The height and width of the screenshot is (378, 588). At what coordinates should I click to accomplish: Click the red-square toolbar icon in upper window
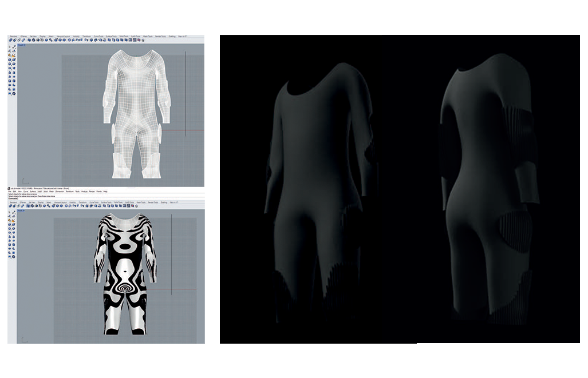click(x=139, y=40)
